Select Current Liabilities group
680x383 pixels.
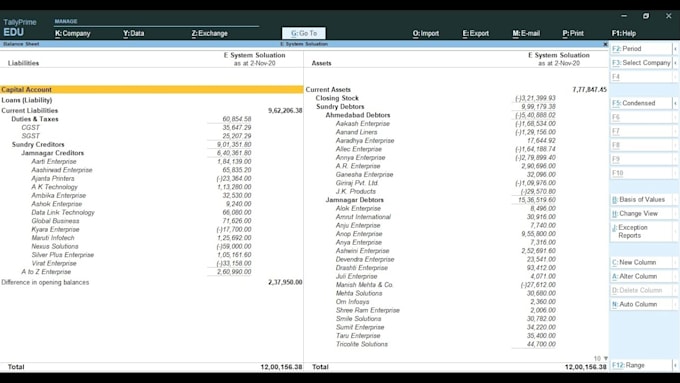29,111
